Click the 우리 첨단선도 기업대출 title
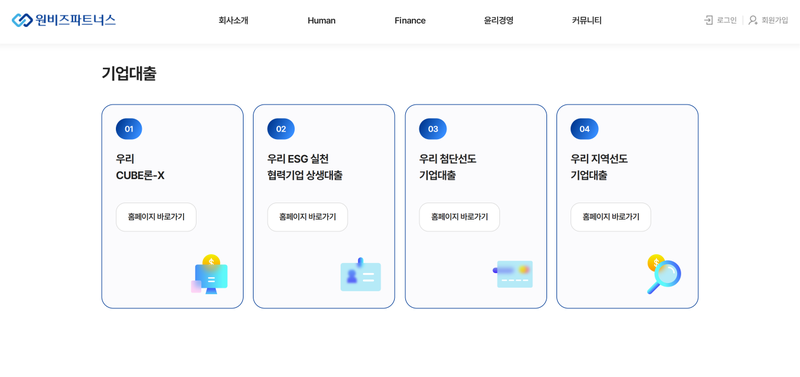 click(x=447, y=167)
